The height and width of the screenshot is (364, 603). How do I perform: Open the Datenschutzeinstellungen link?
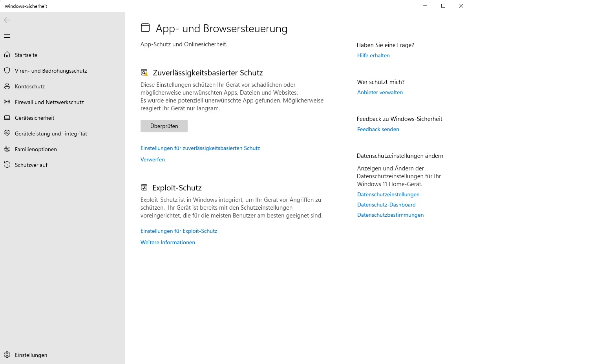click(388, 194)
